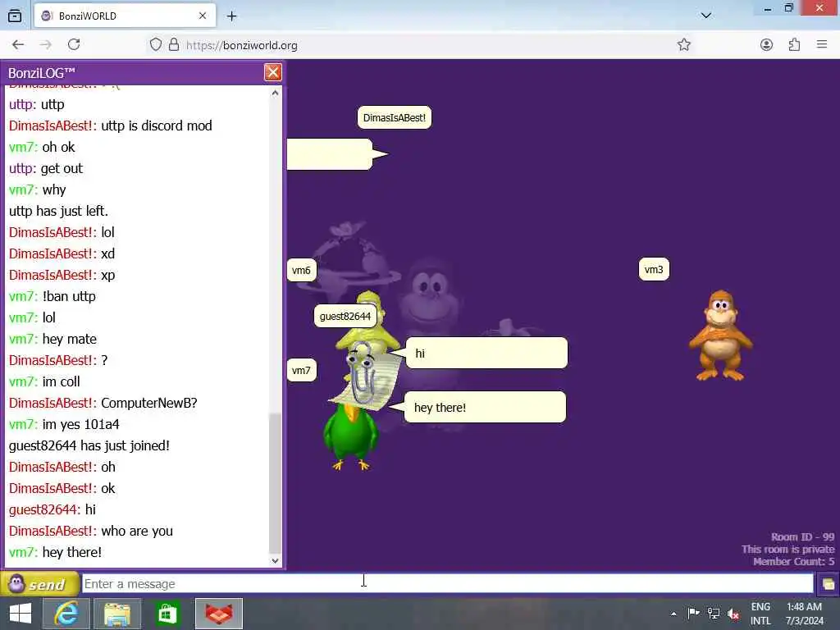
Task: Click the Room ID - 99 text
Action: tap(802, 536)
